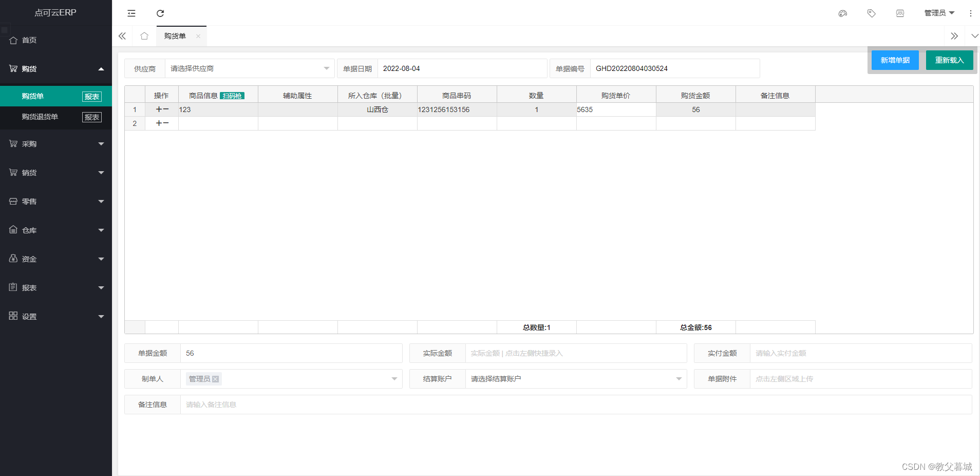This screenshot has width=980, height=476.
Task: Click the 单据附件 label to upload
Action: tap(722, 379)
